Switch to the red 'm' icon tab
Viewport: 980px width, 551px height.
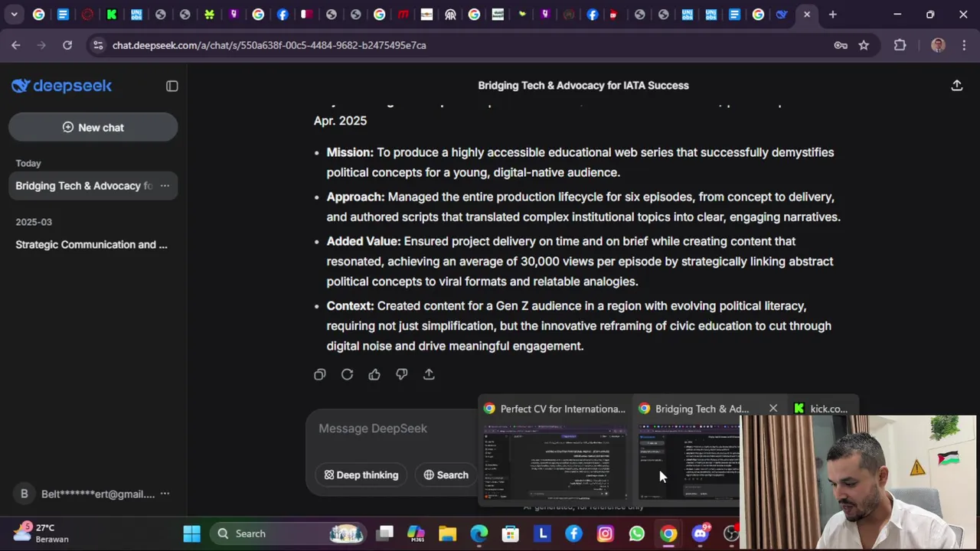(x=403, y=15)
